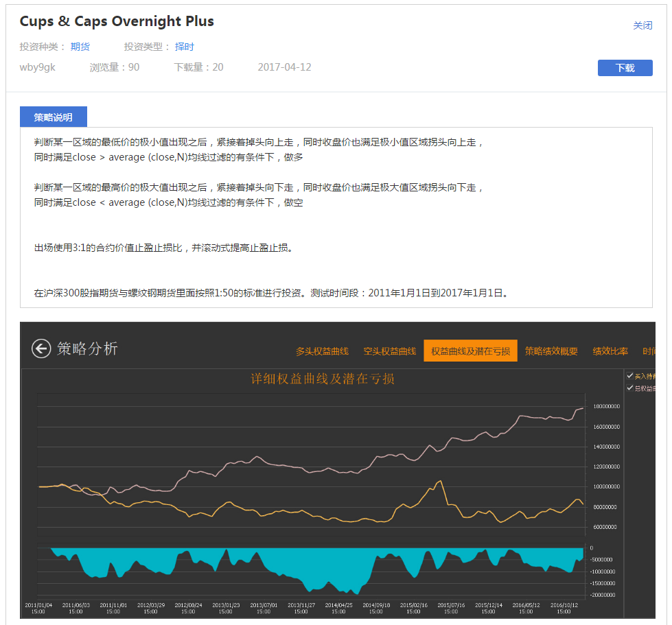The width and height of the screenshot is (672, 625).
Task: Click the author name wby9gk
Action: (38, 67)
